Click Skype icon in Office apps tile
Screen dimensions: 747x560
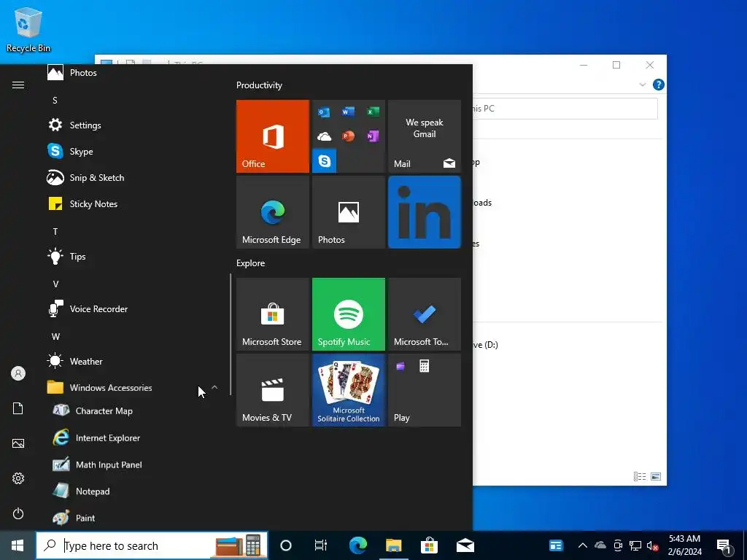click(325, 161)
